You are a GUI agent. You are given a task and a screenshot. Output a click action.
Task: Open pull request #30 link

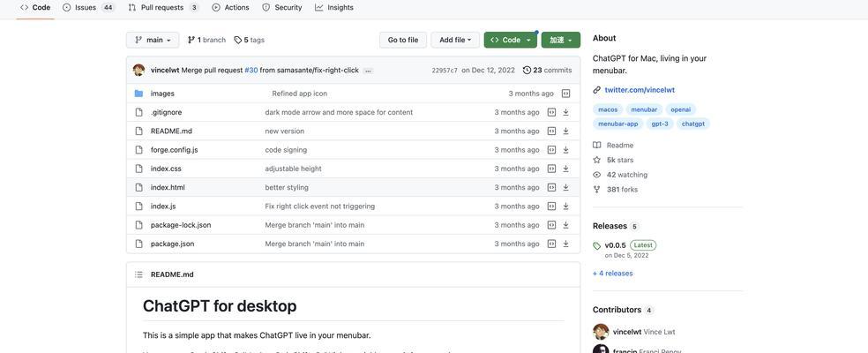click(251, 71)
